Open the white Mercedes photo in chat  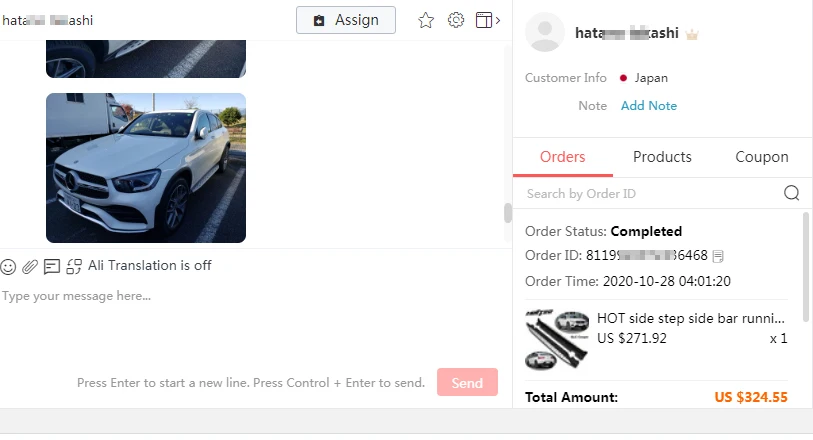146,168
